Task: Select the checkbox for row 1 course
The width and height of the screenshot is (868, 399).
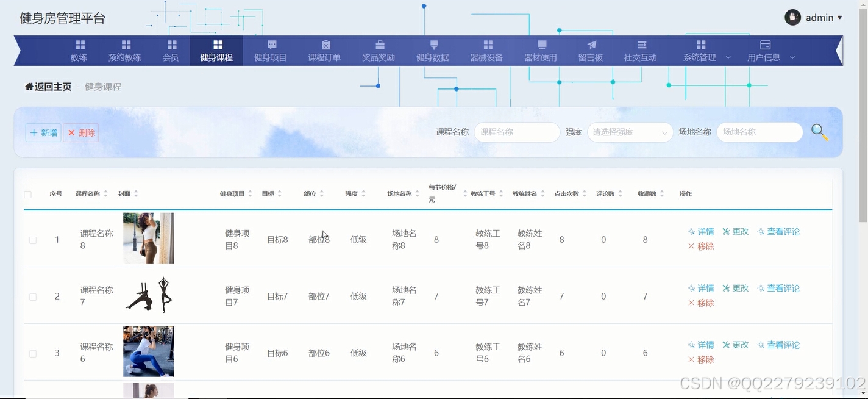Action: coord(33,240)
